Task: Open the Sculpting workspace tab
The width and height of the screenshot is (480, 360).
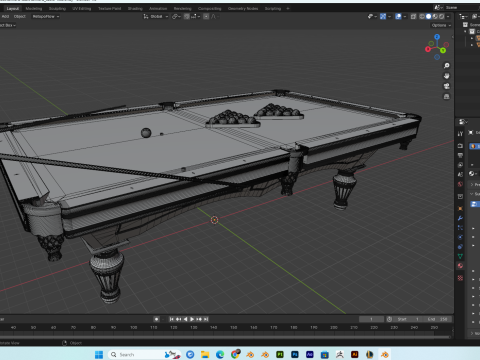Action: pos(57,8)
